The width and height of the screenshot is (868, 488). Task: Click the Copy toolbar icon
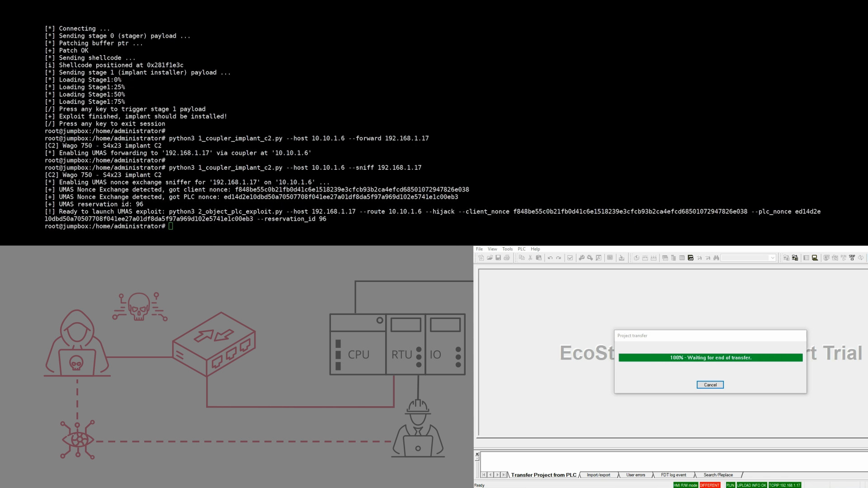coord(522,258)
